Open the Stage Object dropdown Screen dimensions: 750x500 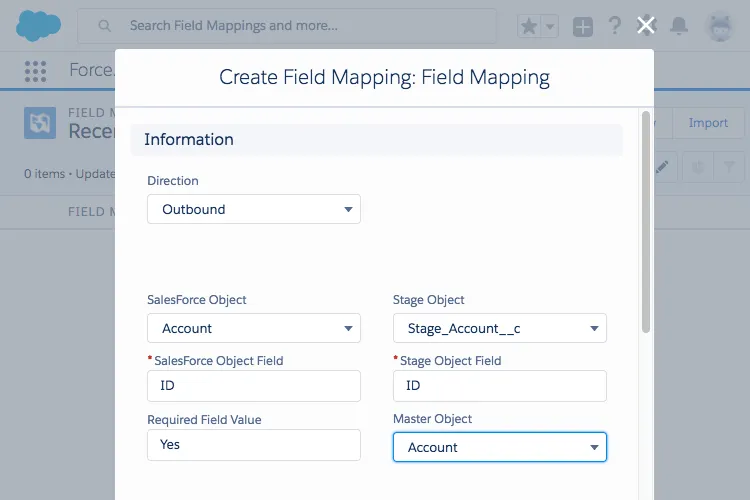(x=499, y=328)
